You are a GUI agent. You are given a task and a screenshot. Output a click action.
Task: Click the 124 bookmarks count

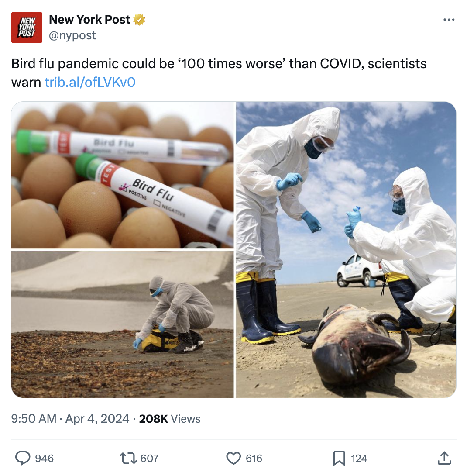tap(359, 459)
